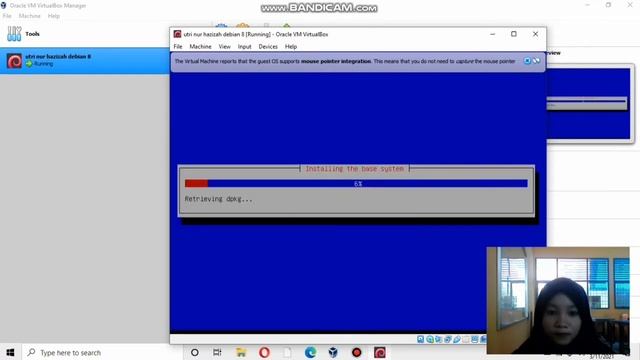Screen dimensions: 640x360
Task: Open File menu in VM window
Action: point(178,47)
